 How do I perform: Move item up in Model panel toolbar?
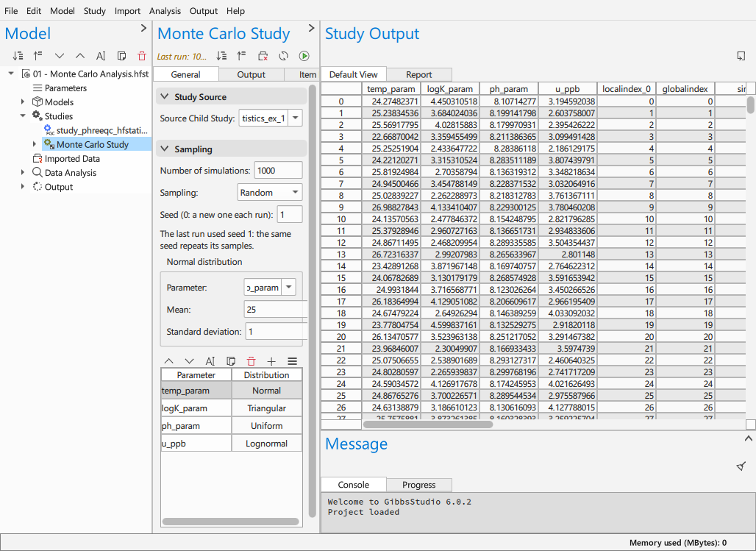point(80,56)
